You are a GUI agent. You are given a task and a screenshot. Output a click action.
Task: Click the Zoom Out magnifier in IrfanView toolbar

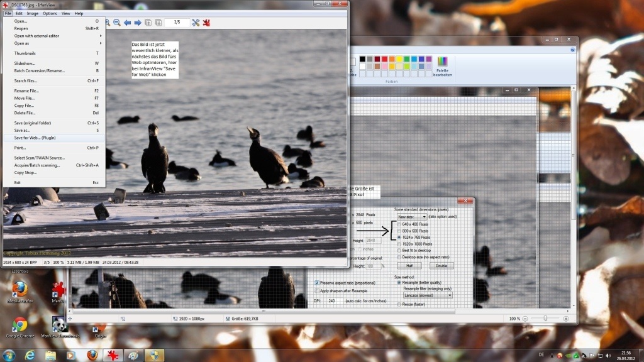click(116, 23)
